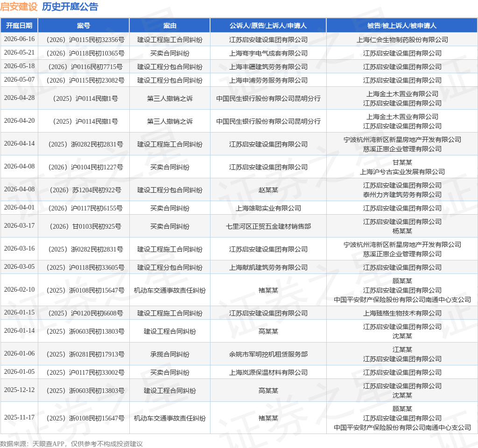Screen dimensions: 478x448
Task: Select date cell 2026-05-07
Action: [19, 80]
